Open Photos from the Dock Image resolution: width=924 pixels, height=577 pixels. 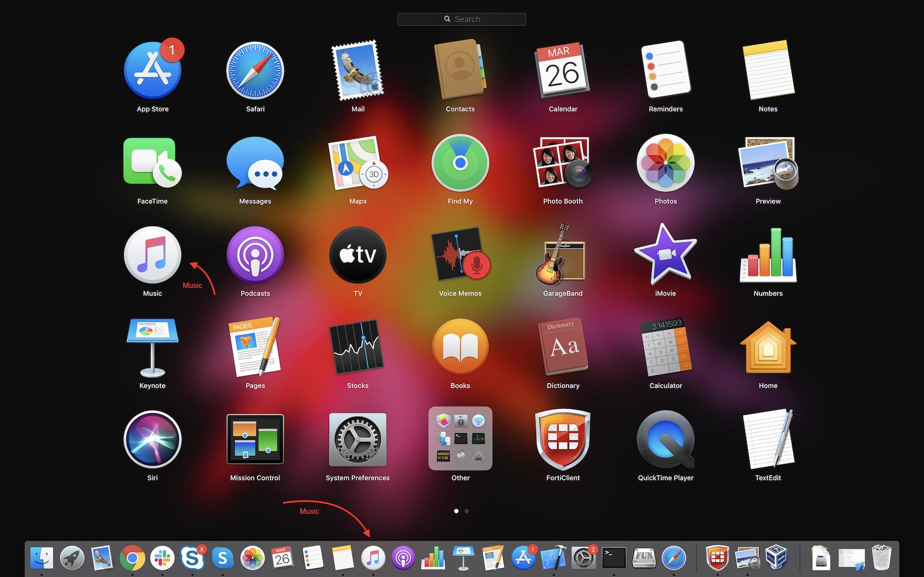click(x=252, y=557)
